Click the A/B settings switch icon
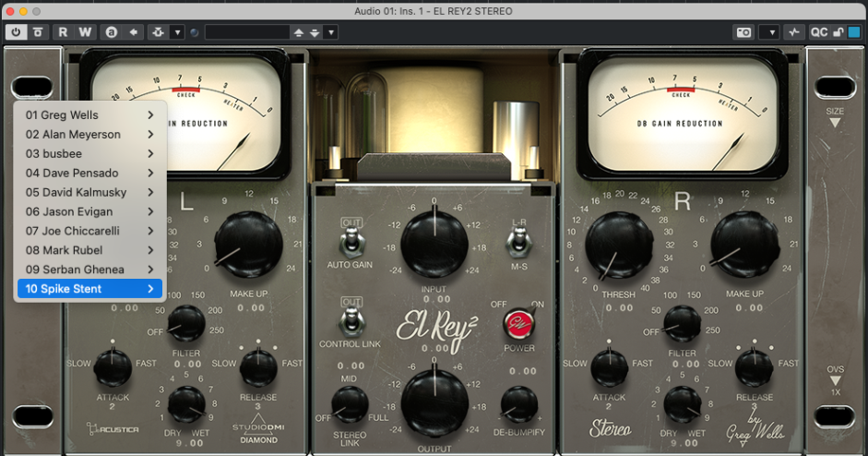868x456 pixels. [112, 32]
